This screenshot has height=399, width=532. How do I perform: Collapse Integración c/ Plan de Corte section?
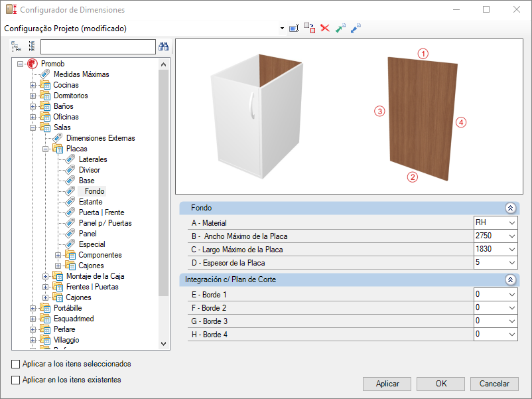(x=510, y=279)
